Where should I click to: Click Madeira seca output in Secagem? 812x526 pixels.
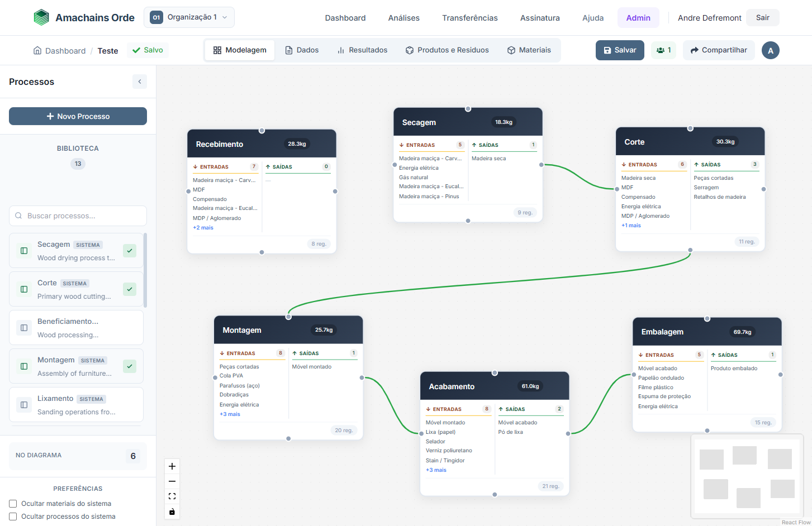point(489,159)
